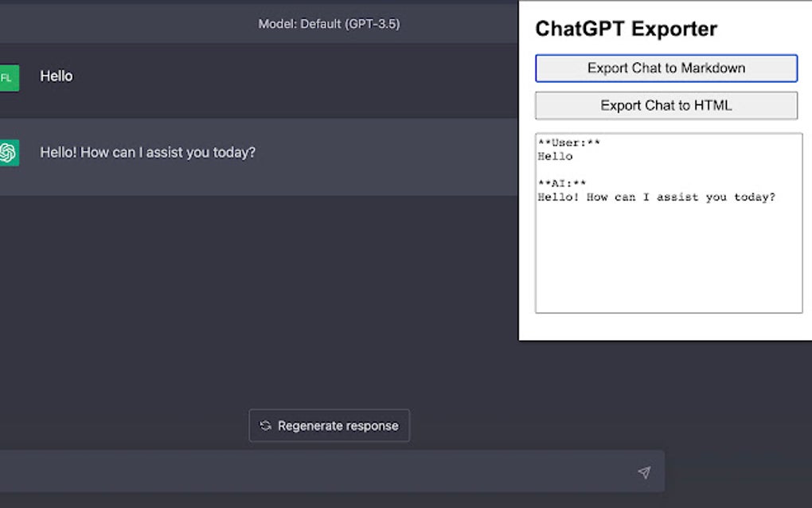Click the Hello line in exported output
812x508 pixels.
[555, 157]
